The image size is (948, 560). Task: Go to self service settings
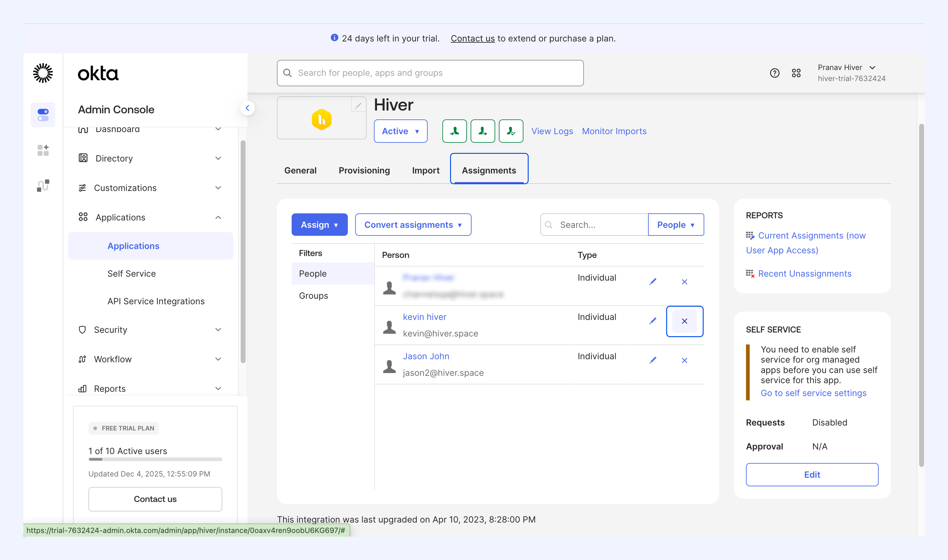[x=813, y=393]
